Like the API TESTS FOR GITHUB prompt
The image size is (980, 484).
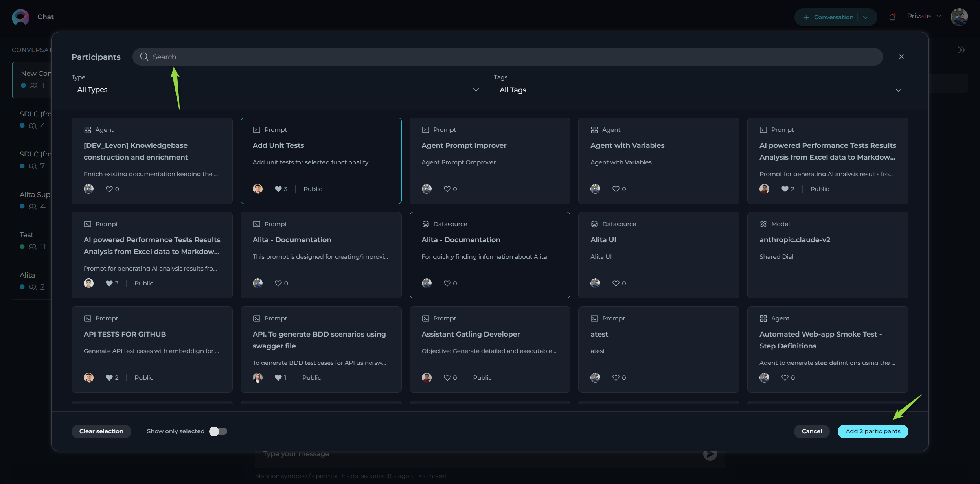109,377
